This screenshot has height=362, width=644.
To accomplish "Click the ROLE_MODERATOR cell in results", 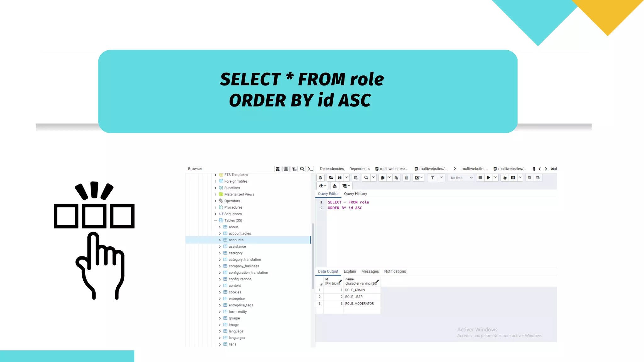I will coord(359,304).
